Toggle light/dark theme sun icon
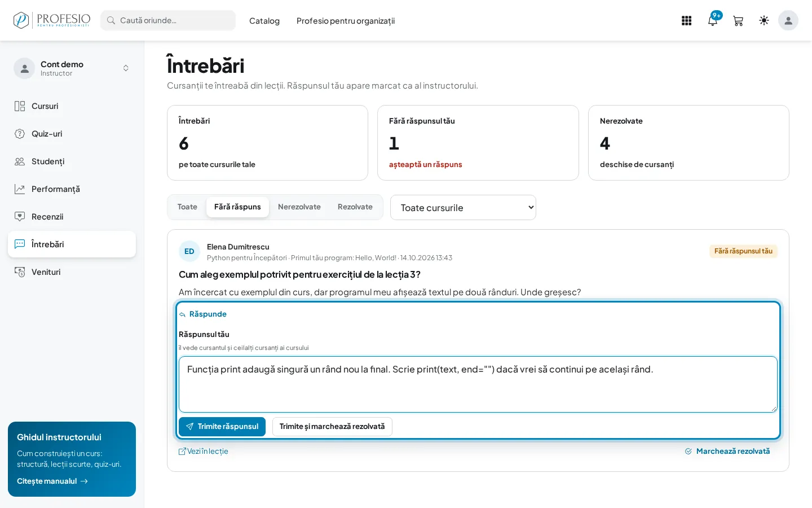Viewport: 812px width, 508px height. pos(764,20)
